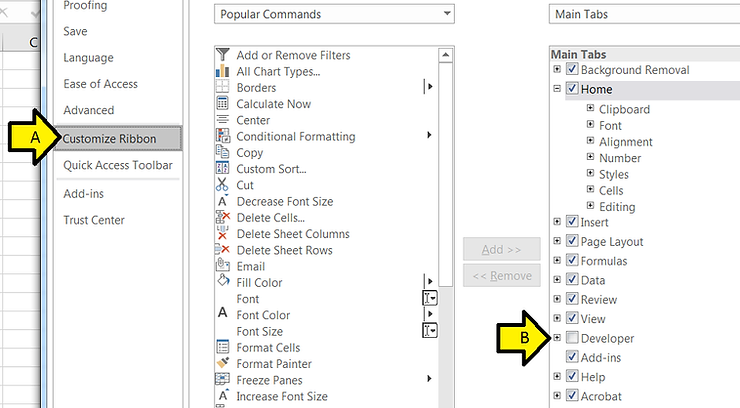The height and width of the screenshot is (408, 740).
Task: Open Quick Access Toolbar options
Action: 118,165
